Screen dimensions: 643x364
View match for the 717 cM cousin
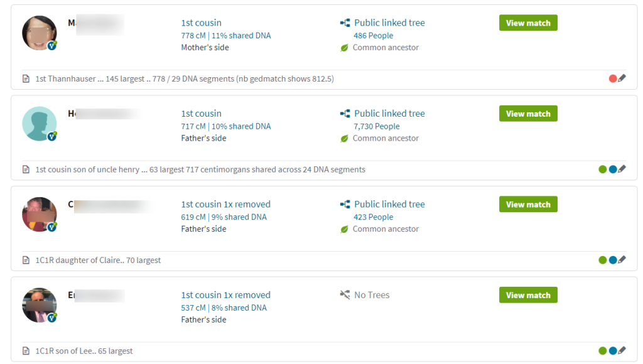pyautogui.click(x=528, y=114)
